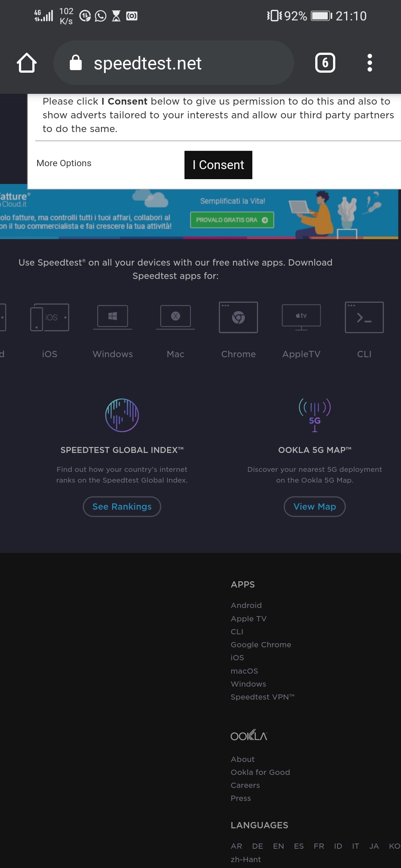This screenshot has width=401, height=868.
Task: Switch language to JA
Action: point(374,846)
